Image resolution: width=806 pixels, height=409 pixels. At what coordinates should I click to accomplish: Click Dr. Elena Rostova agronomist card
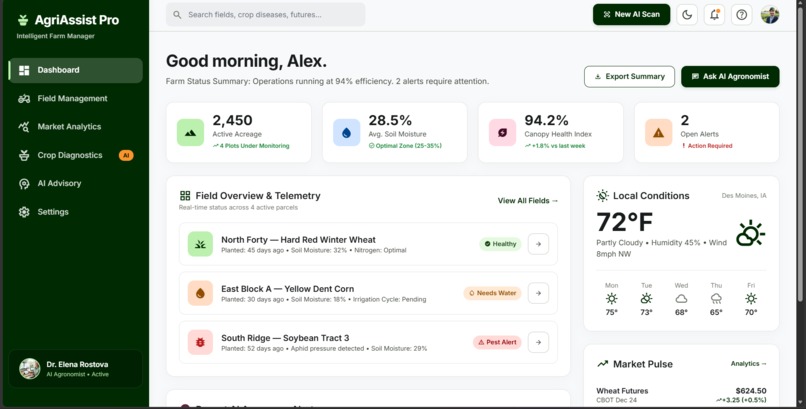[76, 368]
